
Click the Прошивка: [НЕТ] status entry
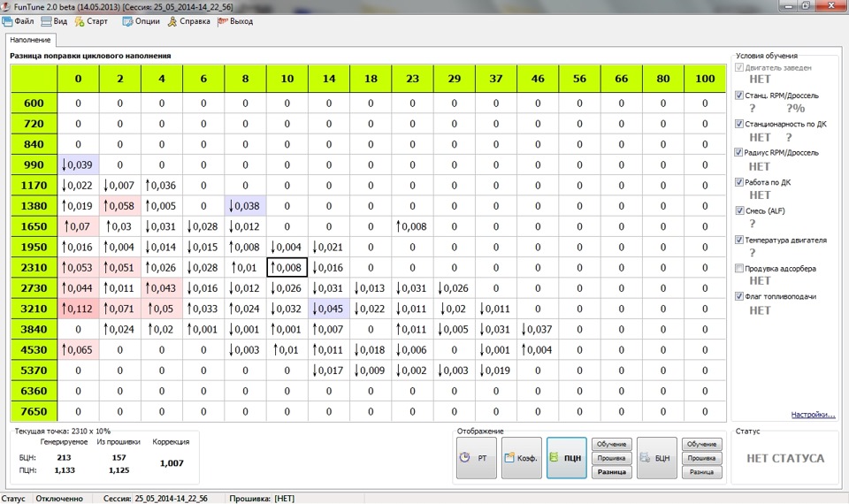tap(262, 498)
